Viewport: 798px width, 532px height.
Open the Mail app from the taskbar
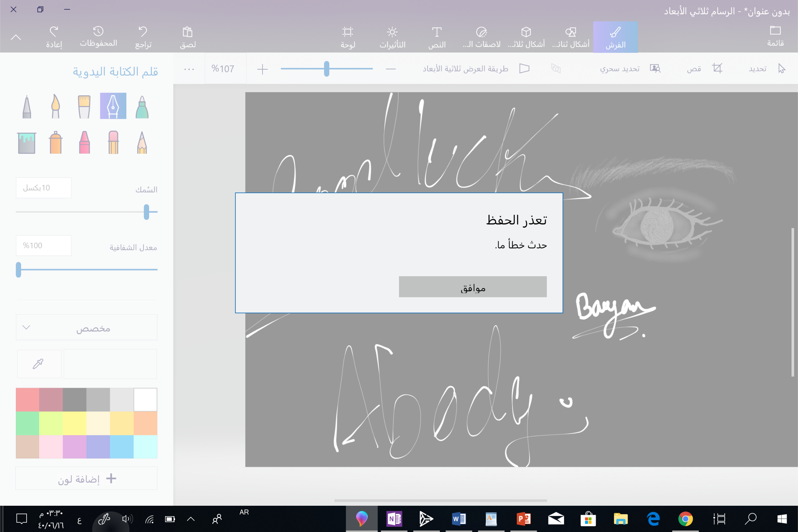coord(556,519)
